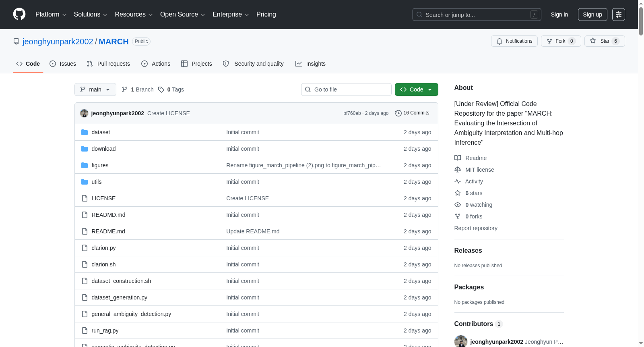Screen dimensions: 644x347
Task: Open the MARCH repository name link
Action: click(x=114, y=42)
